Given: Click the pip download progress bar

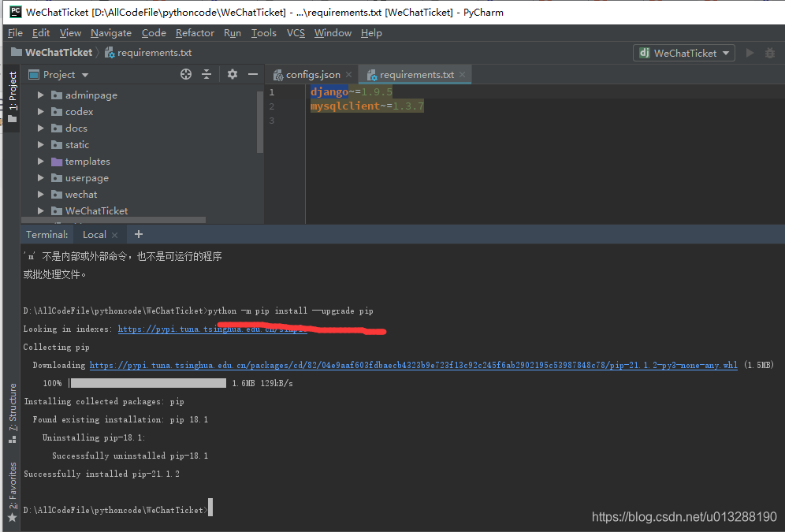Looking at the screenshot, I should point(148,383).
